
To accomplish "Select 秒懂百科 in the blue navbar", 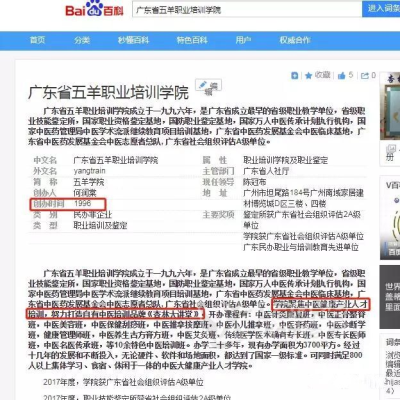I will (x=133, y=40).
